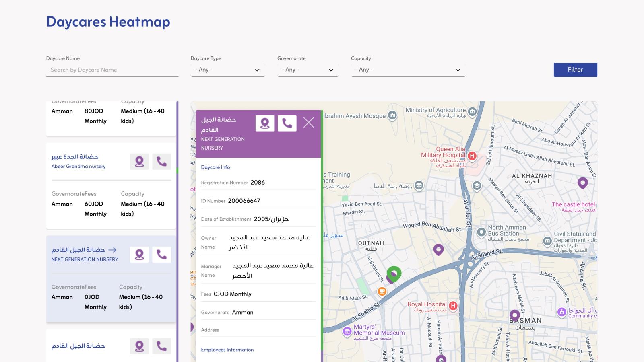644x362 pixels.
Task: Click location pin icon in purple detail header
Action: coord(265,123)
